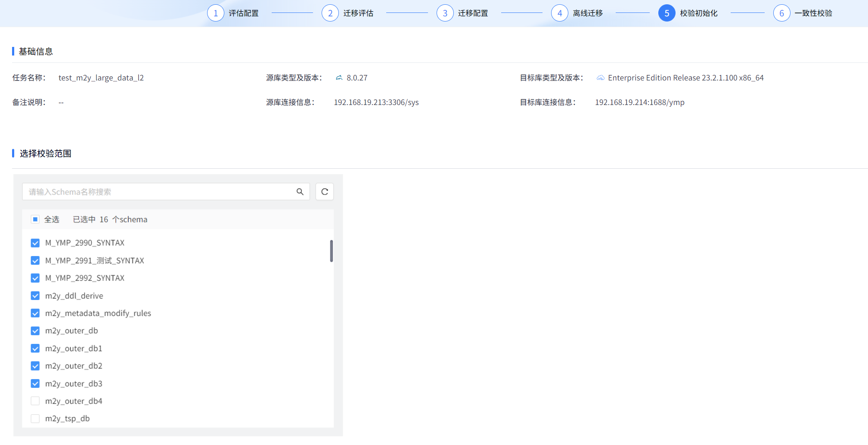Screen dimensions: 868x445
Task: Uncheck the M_YMP_2990_SYNTAX schema
Action: [35, 243]
